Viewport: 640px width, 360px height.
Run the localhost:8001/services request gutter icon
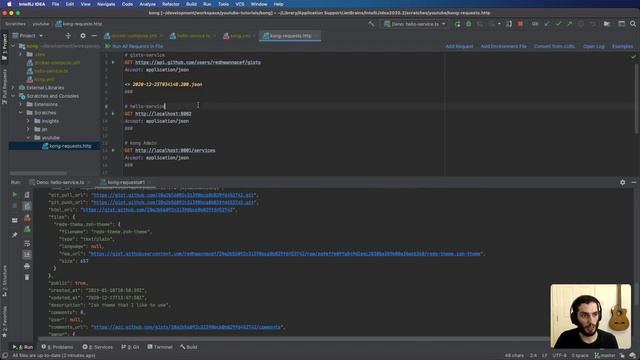coord(113,151)
